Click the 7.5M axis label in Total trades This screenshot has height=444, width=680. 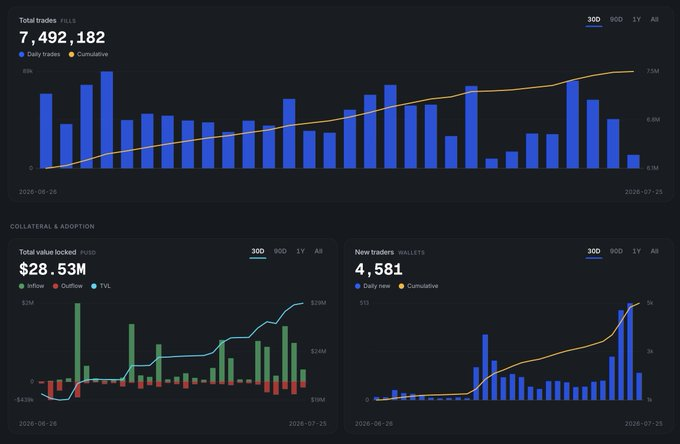[653, 71]
